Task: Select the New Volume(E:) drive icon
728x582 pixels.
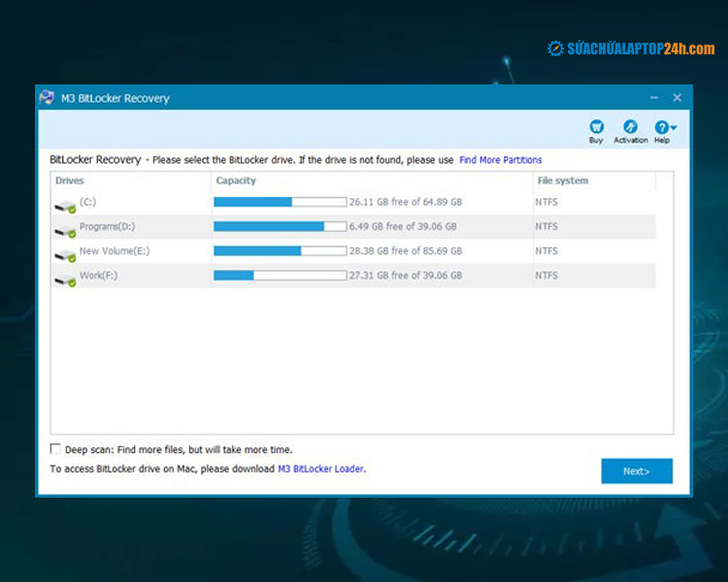Action: (x=65, y=256)
